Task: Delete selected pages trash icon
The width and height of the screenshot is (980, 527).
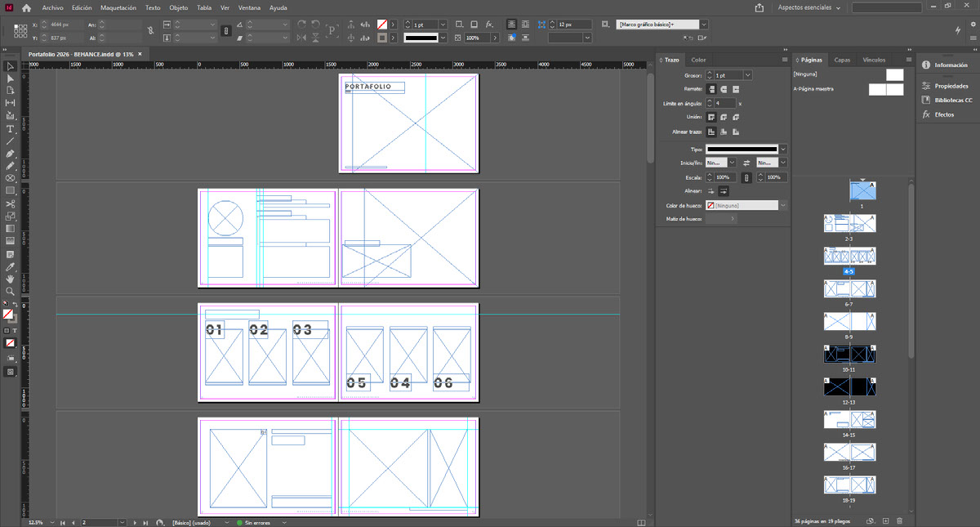Action: (899, 520)
